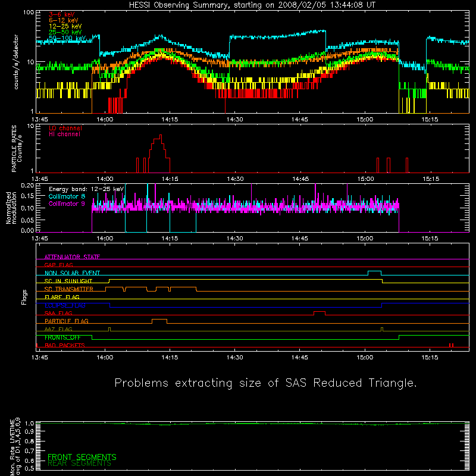Click the HESSI Observing Summary title text
The height and width of the screenshot is (476, 476).
coord(252,5)
